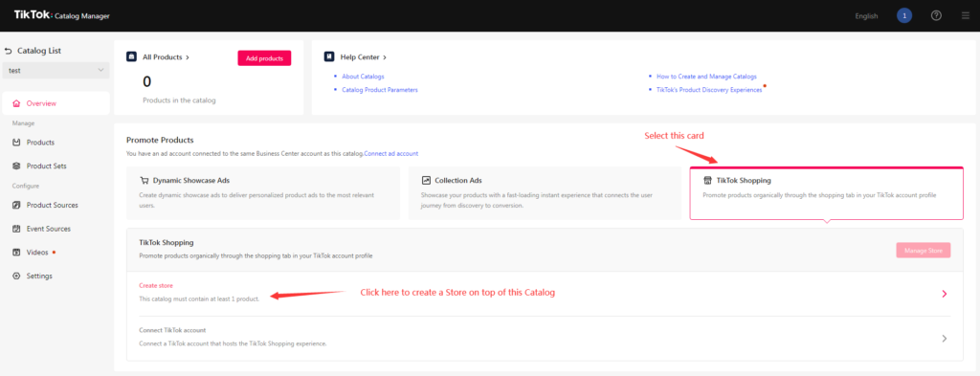Image resolution: width=980 pixels, height=376 pixels.
Task: Open the Help Center heading link
Action: pos(363,56)
